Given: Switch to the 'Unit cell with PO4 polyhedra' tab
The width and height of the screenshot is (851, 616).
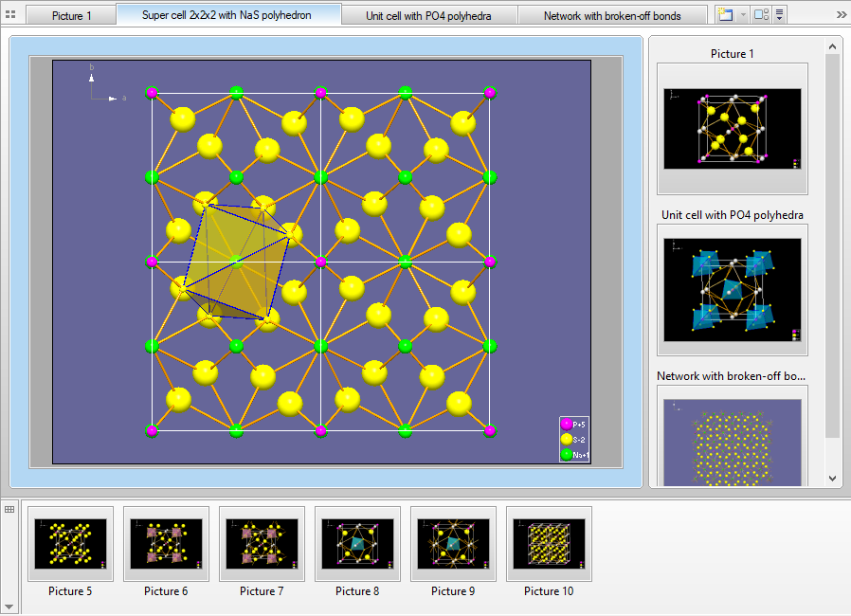Looking at the screenshot, I should click(x=429, y=13).
